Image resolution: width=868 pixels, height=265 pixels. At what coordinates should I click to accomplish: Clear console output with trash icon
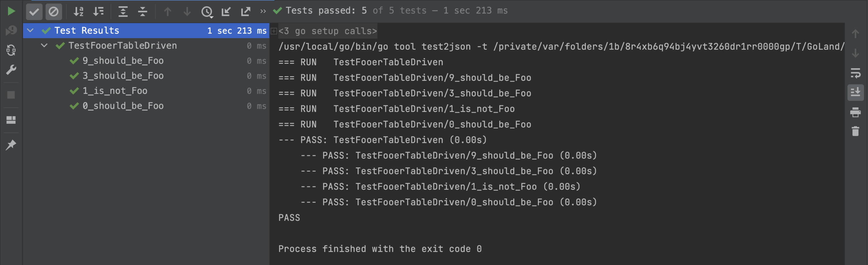click(855, 131)
